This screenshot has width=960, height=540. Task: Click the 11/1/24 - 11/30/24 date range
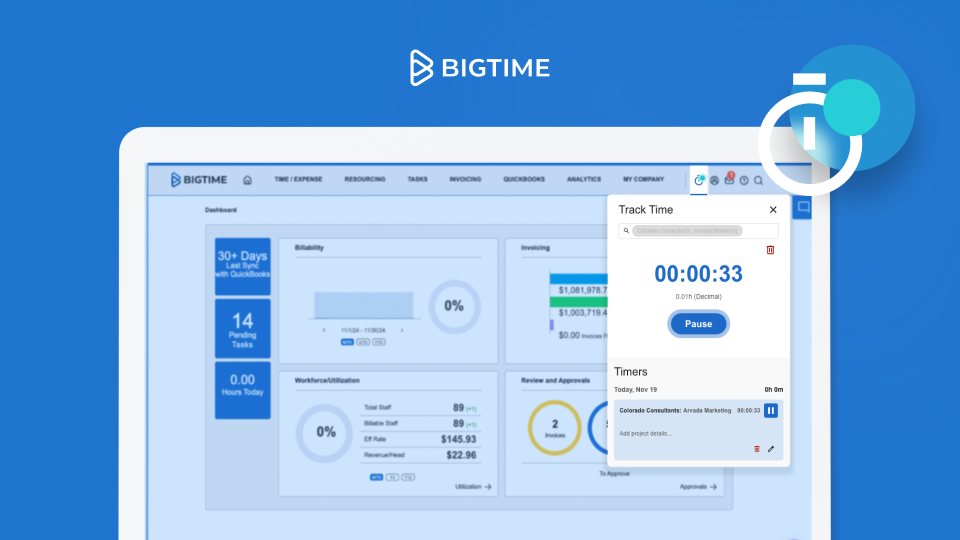coord(363,330)
